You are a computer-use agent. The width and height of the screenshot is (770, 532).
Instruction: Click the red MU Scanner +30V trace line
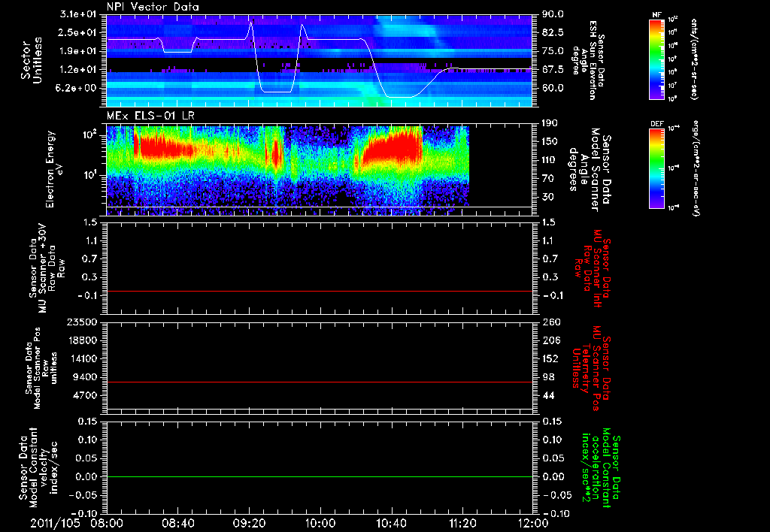(319, 291)
